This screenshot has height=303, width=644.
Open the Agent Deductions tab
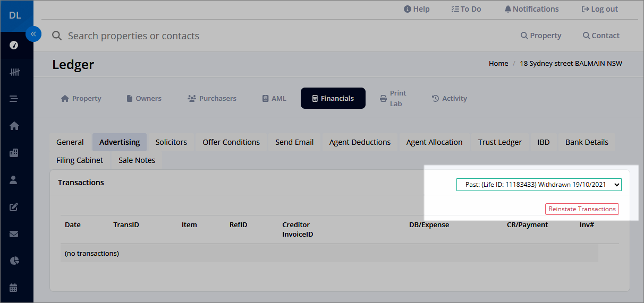[x=360, y=142]
